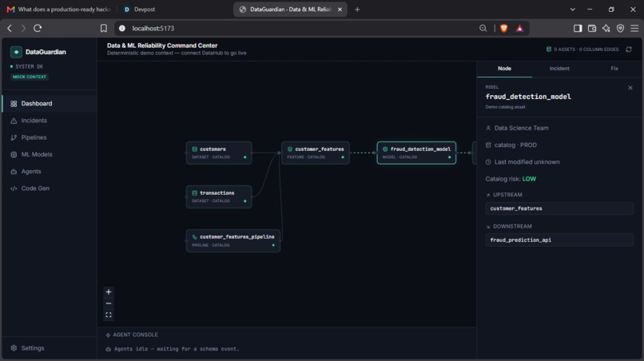Click Last modified unknown text
644x361 pixels.
527,162
